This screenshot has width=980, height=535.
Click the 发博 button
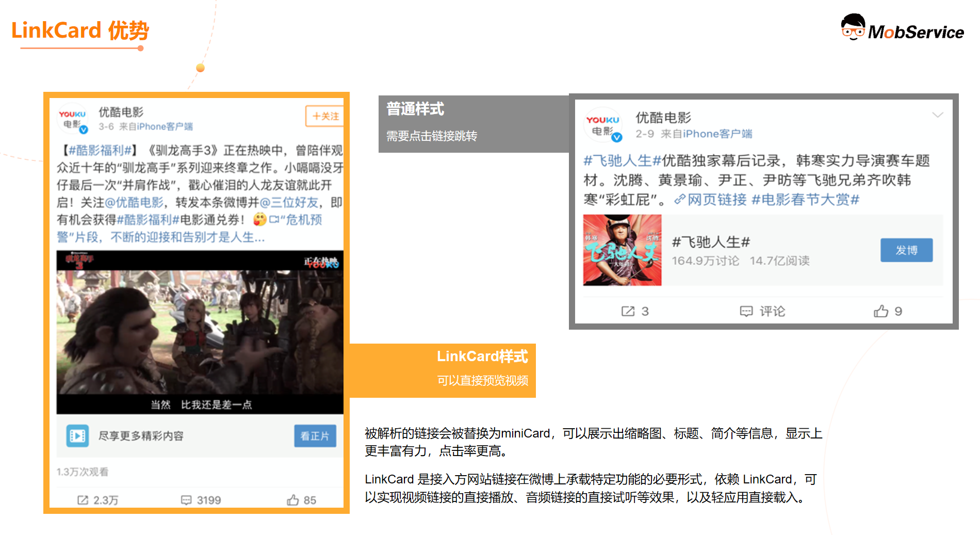click(906, 250)
